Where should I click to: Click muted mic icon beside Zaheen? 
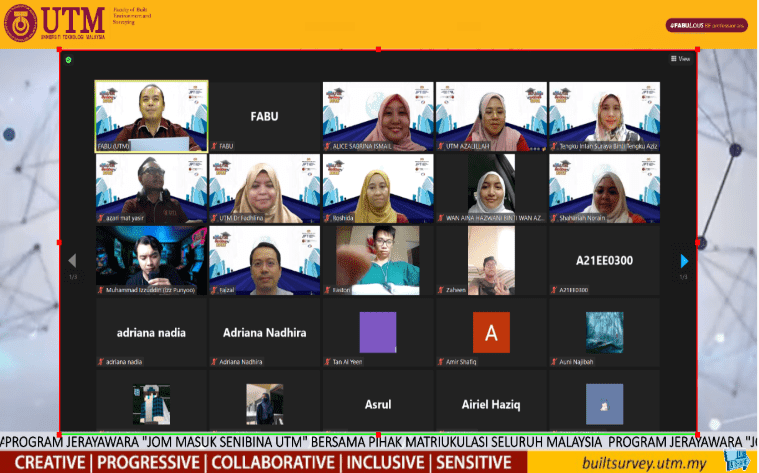point(440,290)
